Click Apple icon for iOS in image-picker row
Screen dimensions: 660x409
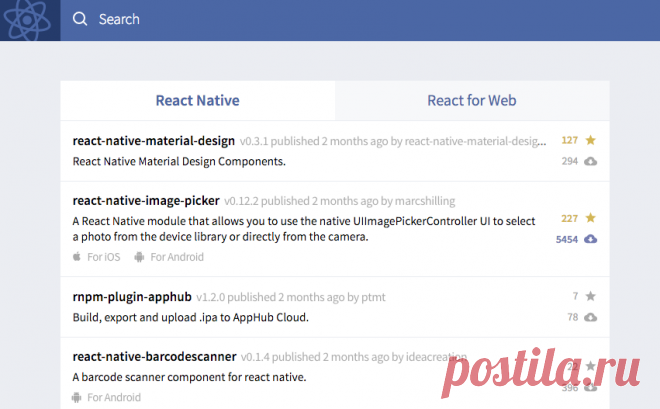point(77,256)
